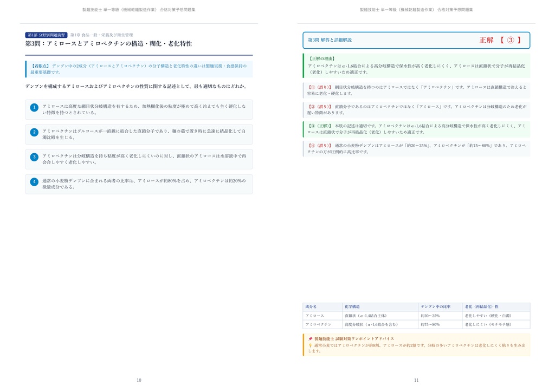Image resolution: width=555 pixels, height=392 pixels.
Task: Click page number 11
Action: pos(416,380)
